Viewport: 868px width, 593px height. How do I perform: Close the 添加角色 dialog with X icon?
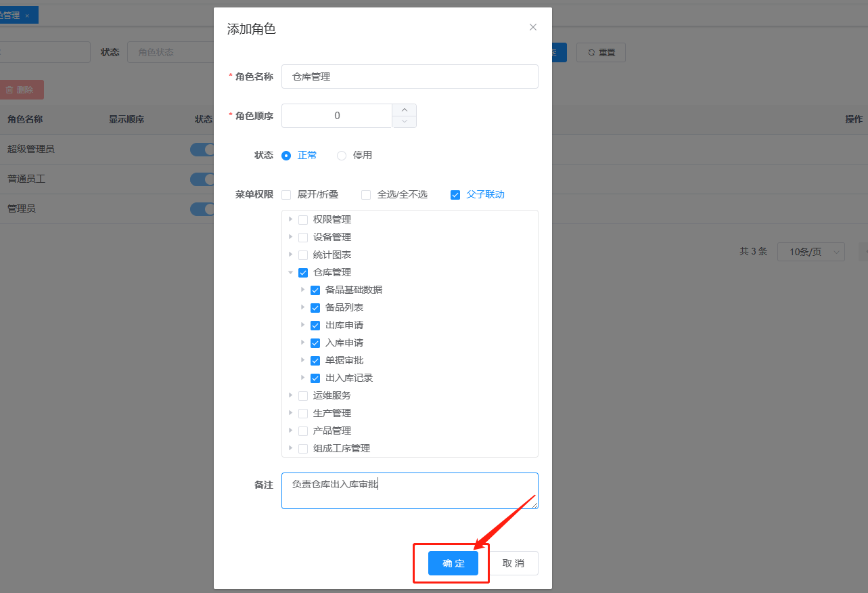(x=533, y=27)
